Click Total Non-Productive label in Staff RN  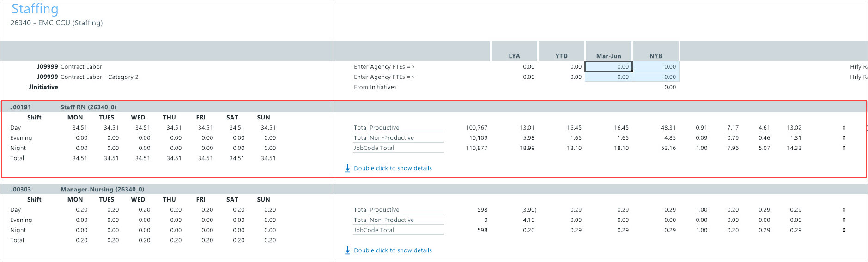[x=384, y=138]
